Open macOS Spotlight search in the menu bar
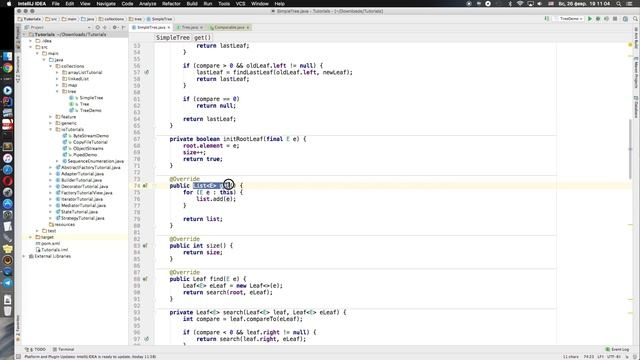The width and height of the screenshot is (640, 360). tap(618, 4)
